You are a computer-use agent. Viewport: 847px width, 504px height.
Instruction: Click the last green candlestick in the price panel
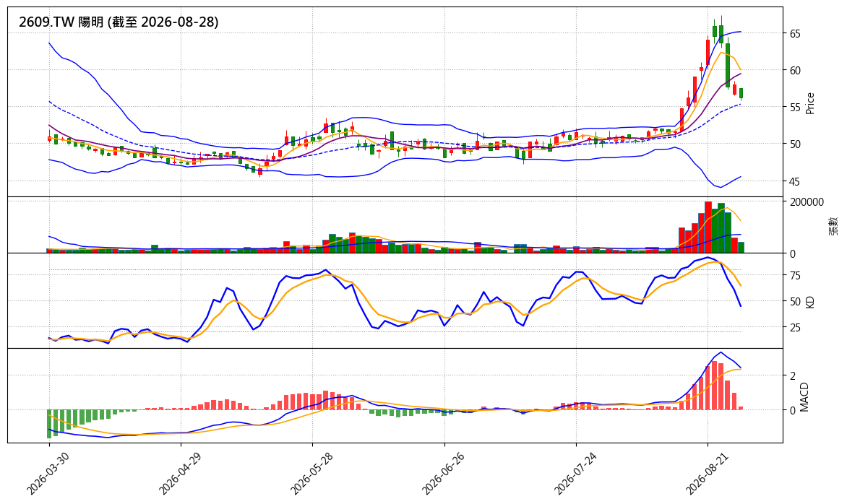(x=741, y=93)
